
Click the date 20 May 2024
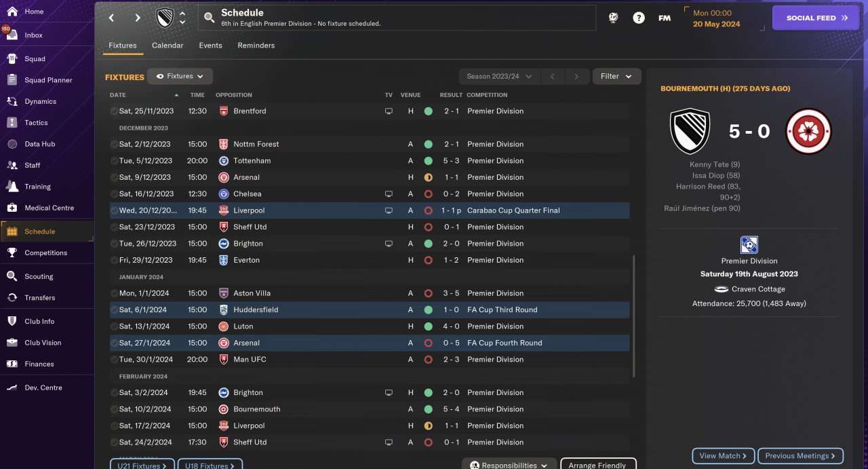716,24
